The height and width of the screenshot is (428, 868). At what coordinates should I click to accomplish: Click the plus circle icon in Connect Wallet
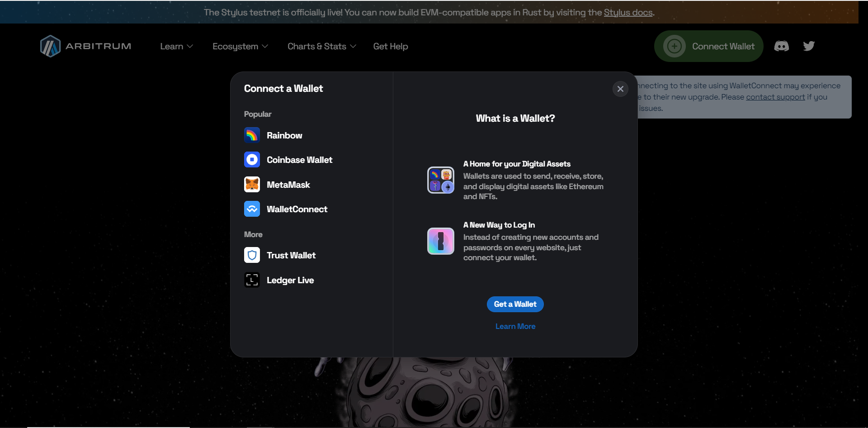(x=674, y=46)
